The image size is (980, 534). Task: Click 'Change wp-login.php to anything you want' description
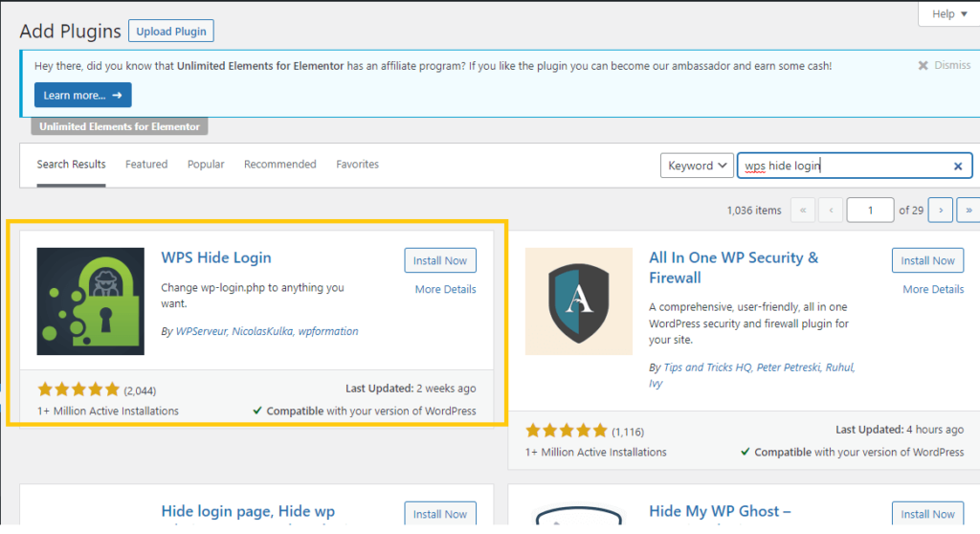[x=253, y=296]
